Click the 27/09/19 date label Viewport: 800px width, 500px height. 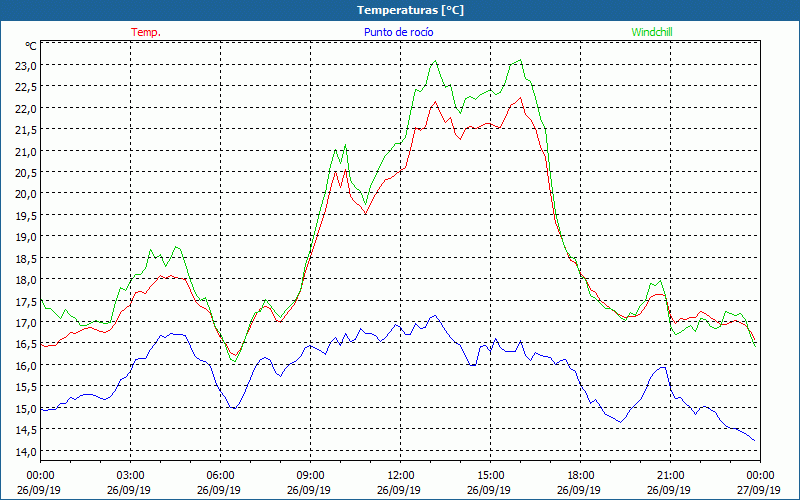coord(759,490)
